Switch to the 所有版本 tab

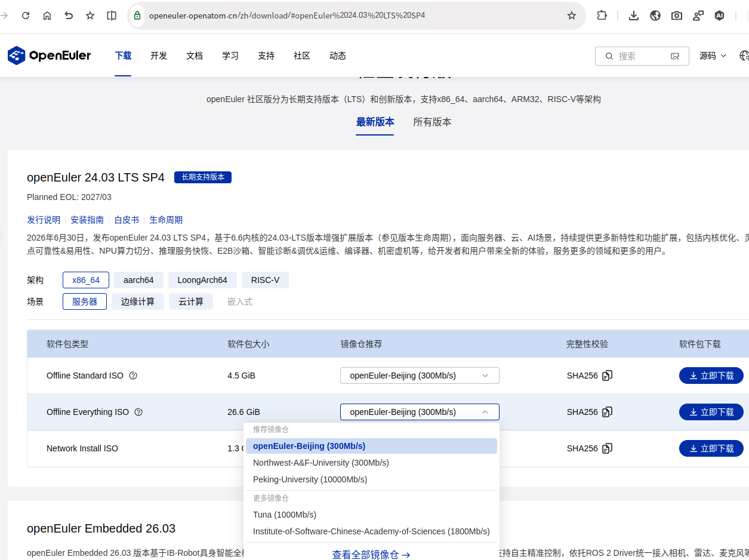pos(432,122)
